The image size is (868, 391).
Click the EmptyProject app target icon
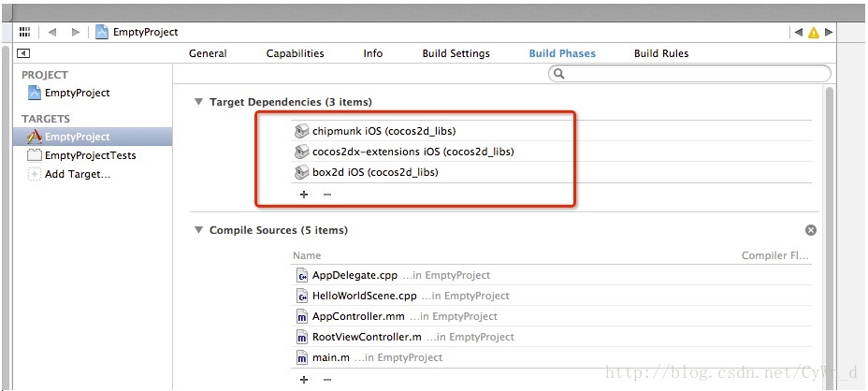[35, 137]
